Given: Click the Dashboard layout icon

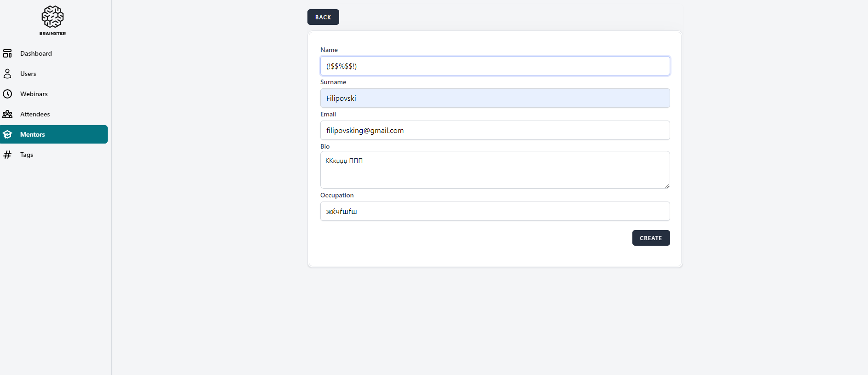Looking at the screenshot, I should pyautogui.click(x=7, y=53).
